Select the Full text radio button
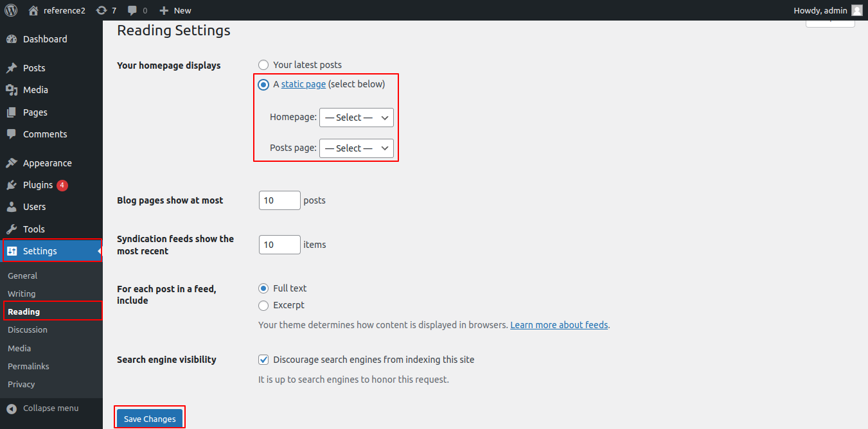This screenshot has width=868, height=429. point(263,289)
